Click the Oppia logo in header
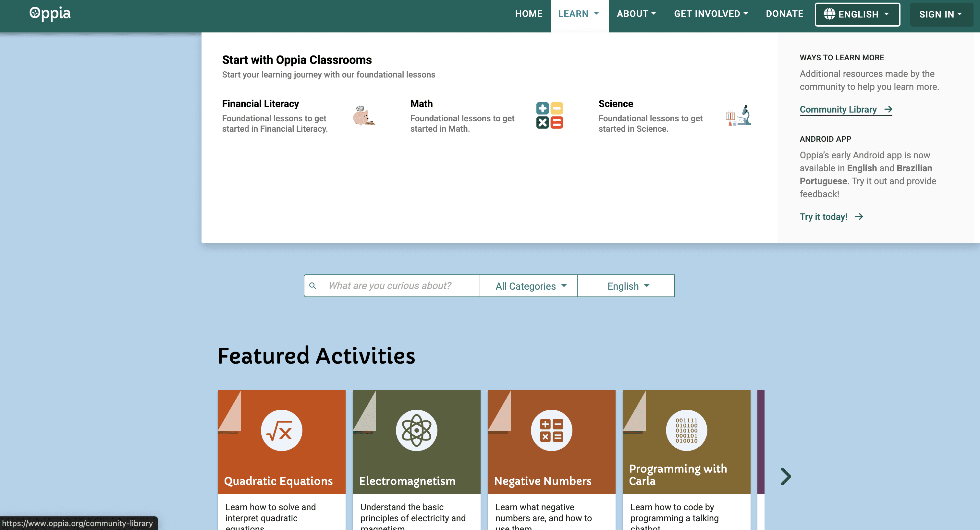The width and height of the screenshot is (980, 530). tap(50, 14)
